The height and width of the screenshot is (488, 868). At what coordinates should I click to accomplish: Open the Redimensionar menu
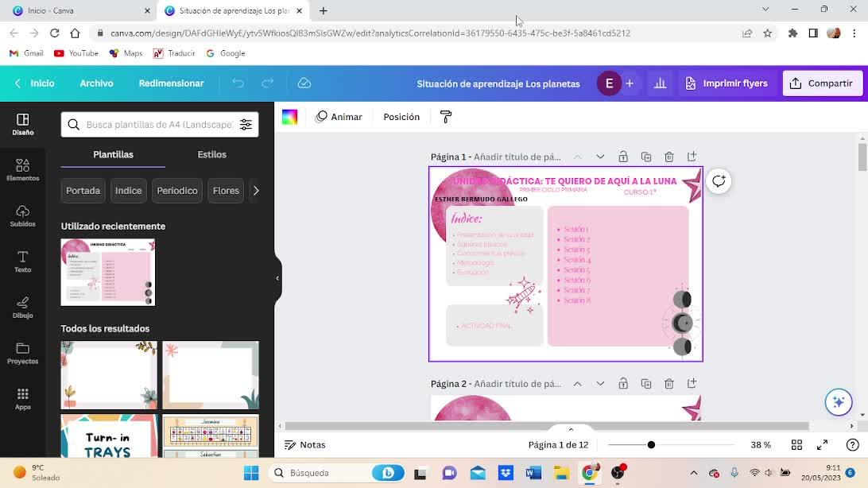pos(171,83)
